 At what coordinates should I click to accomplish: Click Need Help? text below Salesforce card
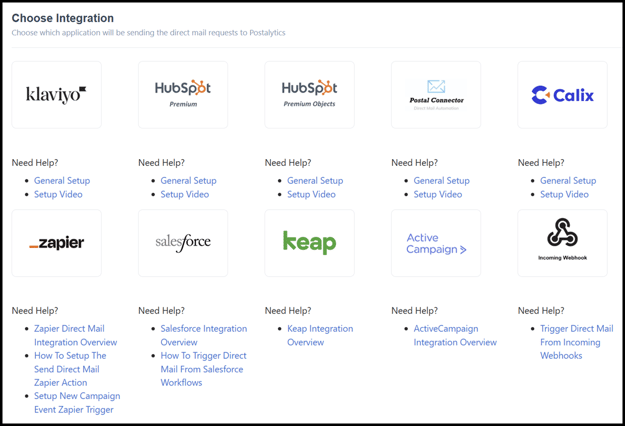point(161,310)
